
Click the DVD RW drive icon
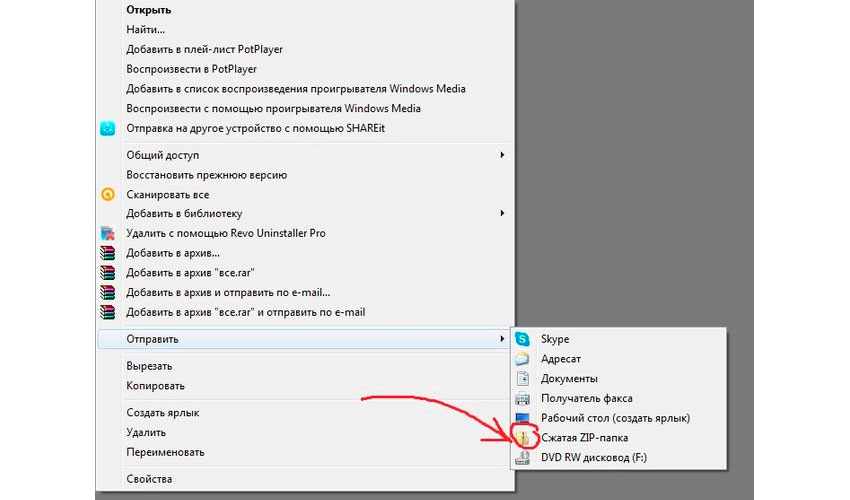click(x=521, y=458)
